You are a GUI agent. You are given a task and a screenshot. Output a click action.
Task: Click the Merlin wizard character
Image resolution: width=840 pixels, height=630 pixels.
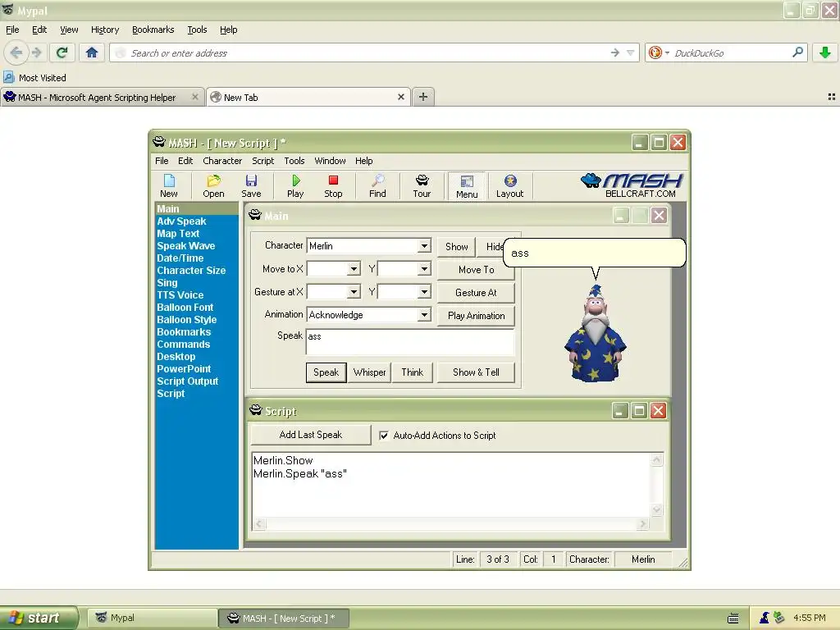pos(596,333)
